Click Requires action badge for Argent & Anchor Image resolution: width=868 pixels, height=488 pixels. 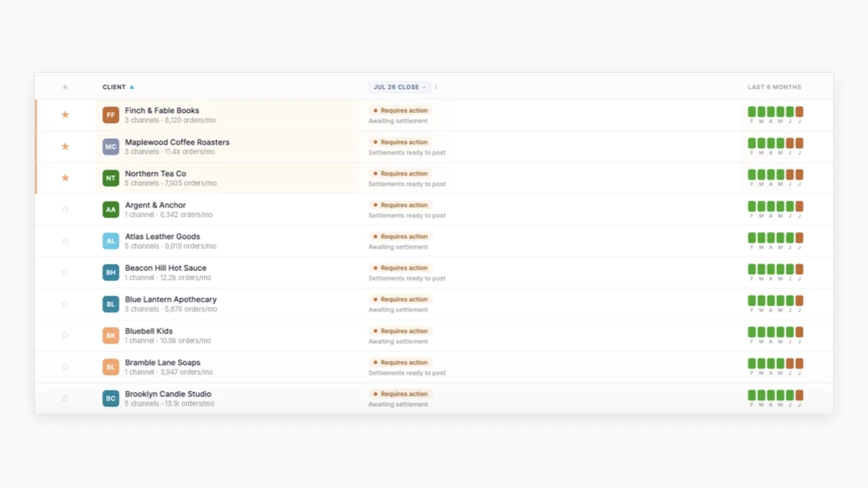tap(401, 205)
